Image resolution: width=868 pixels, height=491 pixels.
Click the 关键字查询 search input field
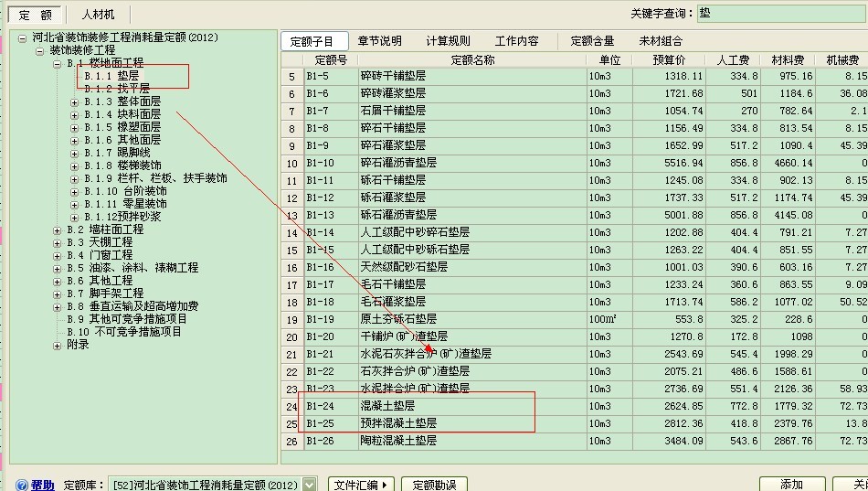pyautogui.click(x=782, y=14)
